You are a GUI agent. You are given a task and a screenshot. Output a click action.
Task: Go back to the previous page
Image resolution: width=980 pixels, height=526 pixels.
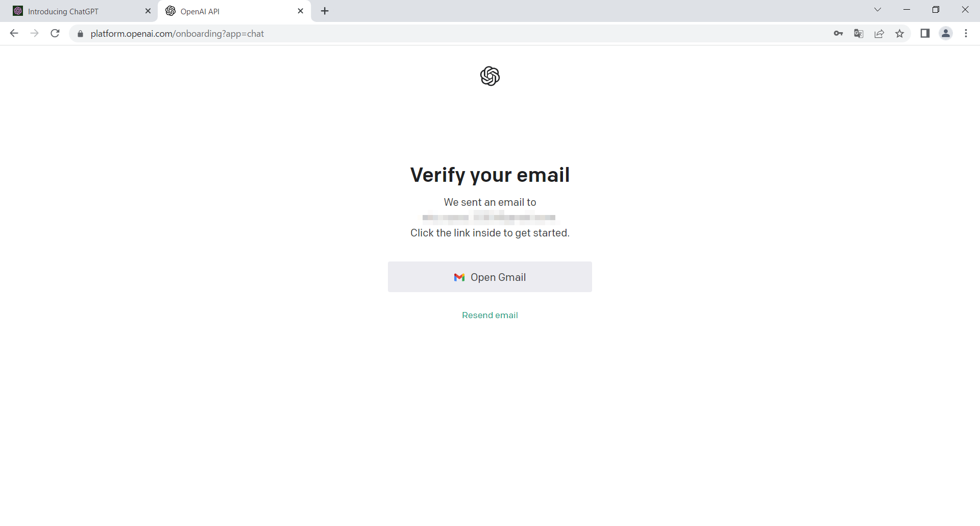click(x=14, y=34)
